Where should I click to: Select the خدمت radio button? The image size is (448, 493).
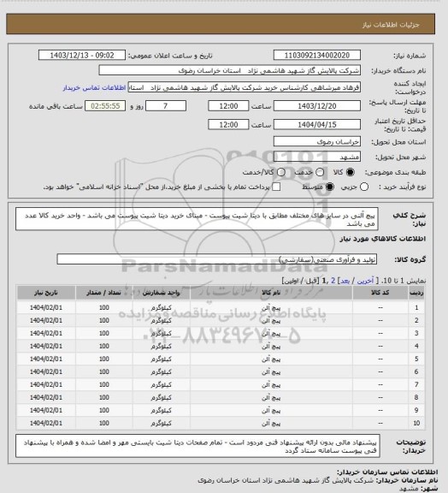click(320, 172)
